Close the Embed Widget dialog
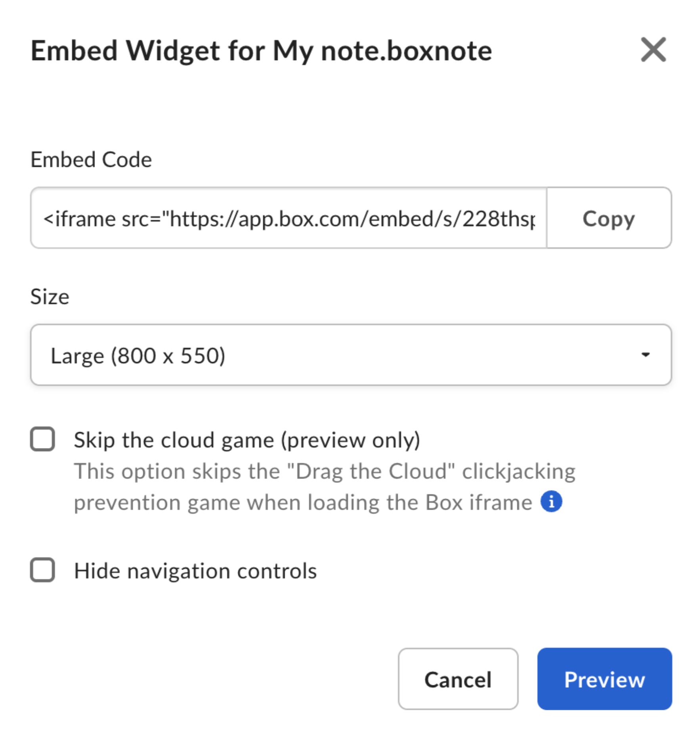This screenshot has height=740, width=700. click(653, 50)
